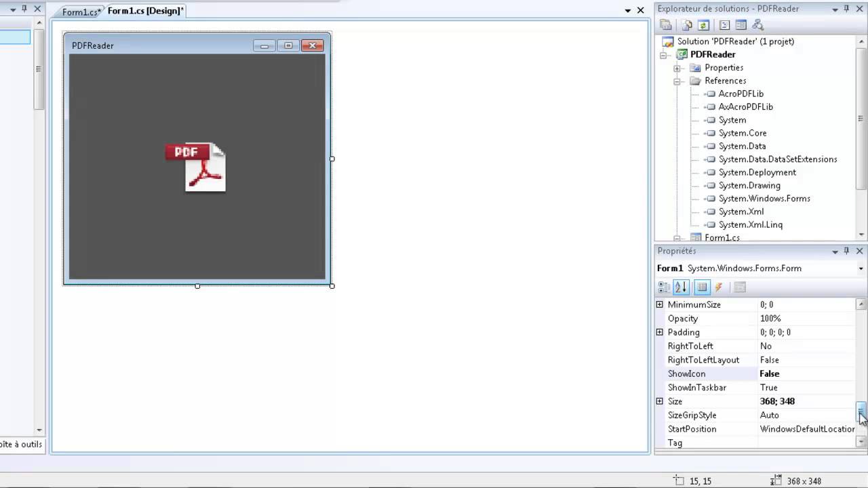Select the System.Xml.Linq reference
This screenshot has width=868, height=488.
click(x=750, y=224)
